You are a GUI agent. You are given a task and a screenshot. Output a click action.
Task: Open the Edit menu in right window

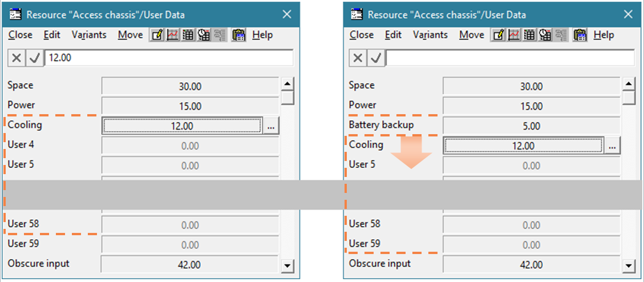[393, 35]
